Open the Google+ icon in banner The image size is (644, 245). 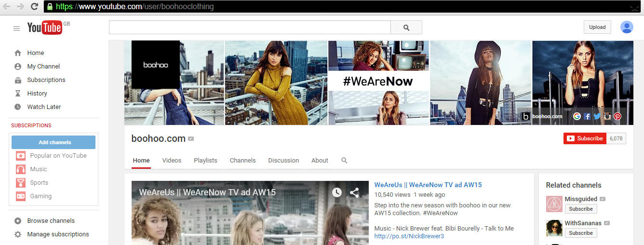(577, 116)
